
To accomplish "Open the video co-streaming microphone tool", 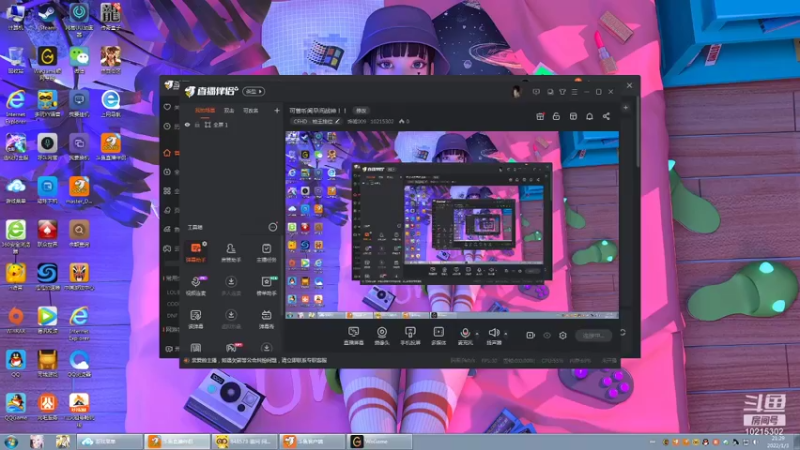I will [x=196, y=285].
